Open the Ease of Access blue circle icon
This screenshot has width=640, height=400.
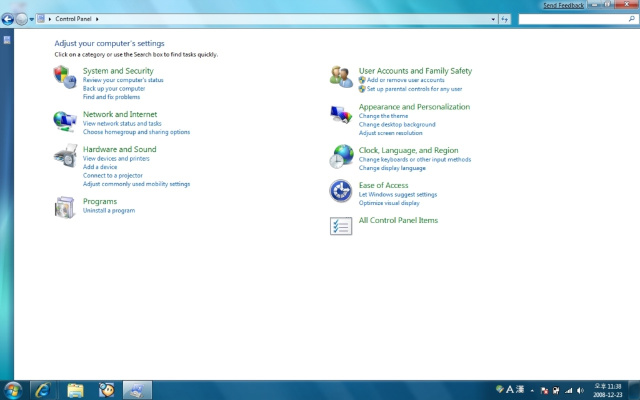pyautogui.click(x=341, y=191)
